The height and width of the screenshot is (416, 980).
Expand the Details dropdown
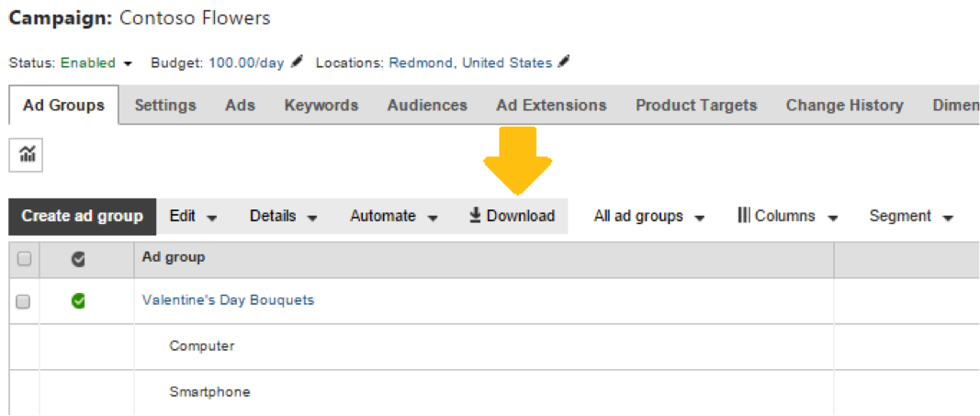click(283, 216)
